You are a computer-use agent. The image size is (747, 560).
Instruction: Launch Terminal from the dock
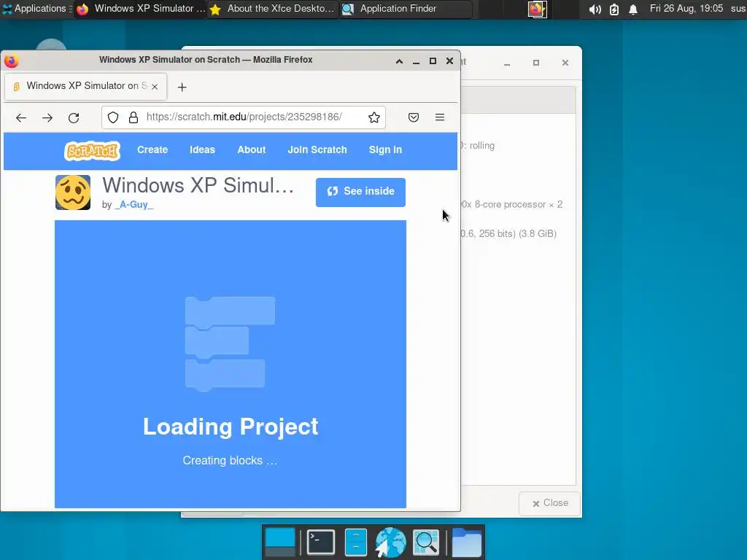321,542
